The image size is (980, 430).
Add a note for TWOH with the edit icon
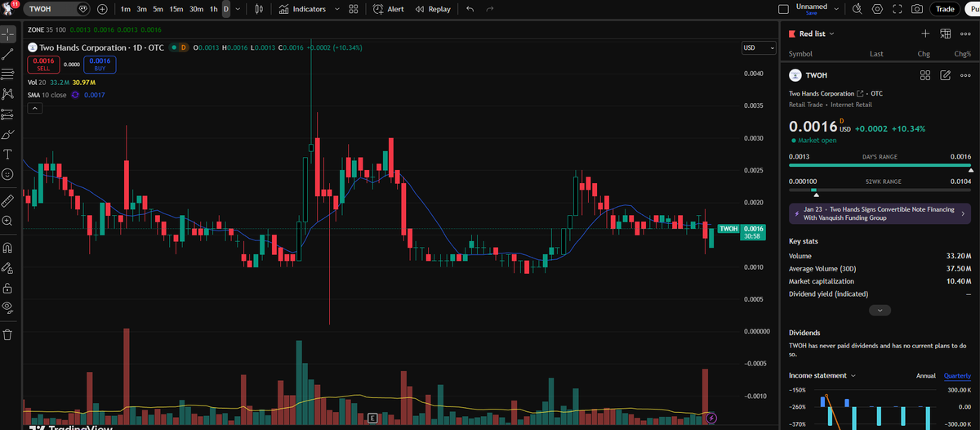[946, 75]
